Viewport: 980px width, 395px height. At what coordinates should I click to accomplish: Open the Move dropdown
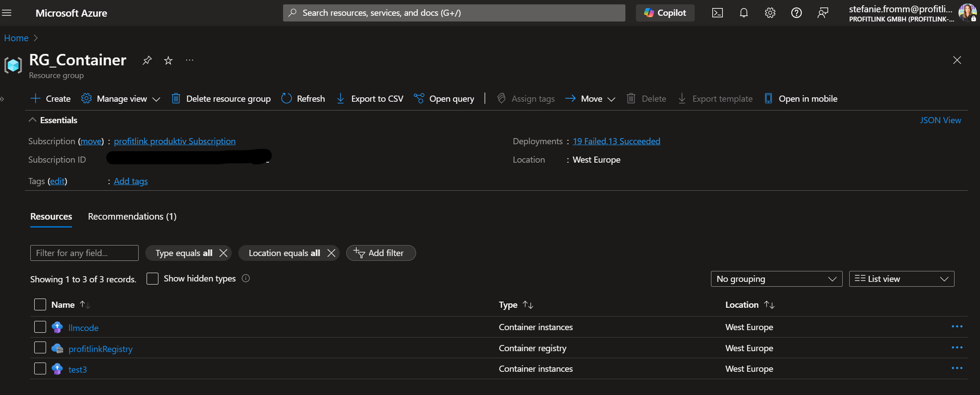click(x=590, y=99)
